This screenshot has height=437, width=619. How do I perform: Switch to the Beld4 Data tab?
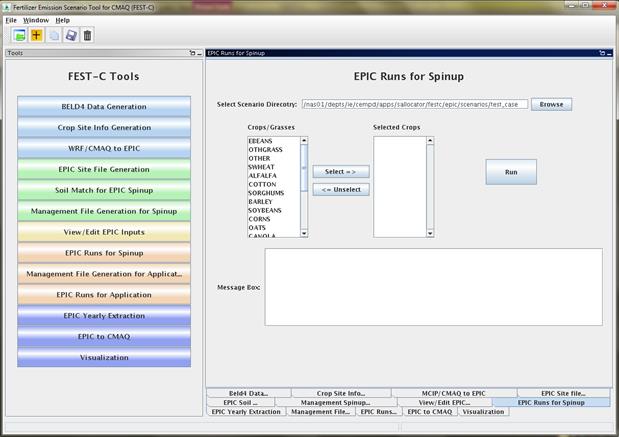coord(249,393)
